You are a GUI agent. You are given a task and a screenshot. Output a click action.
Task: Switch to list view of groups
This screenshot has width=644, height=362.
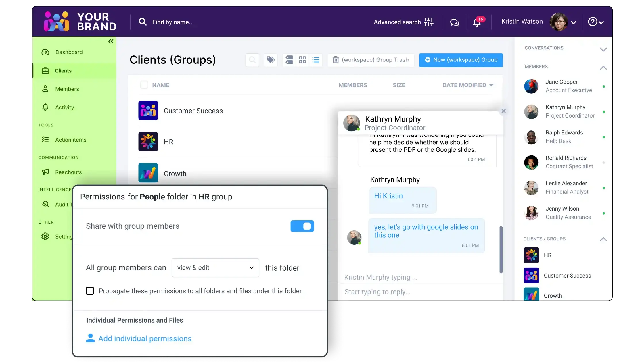point(316,60)
